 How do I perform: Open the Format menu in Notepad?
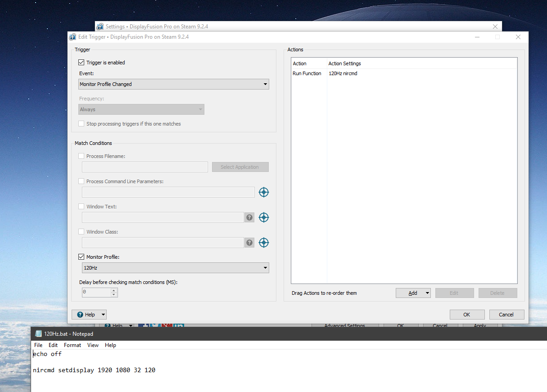[x=72, y=345]
